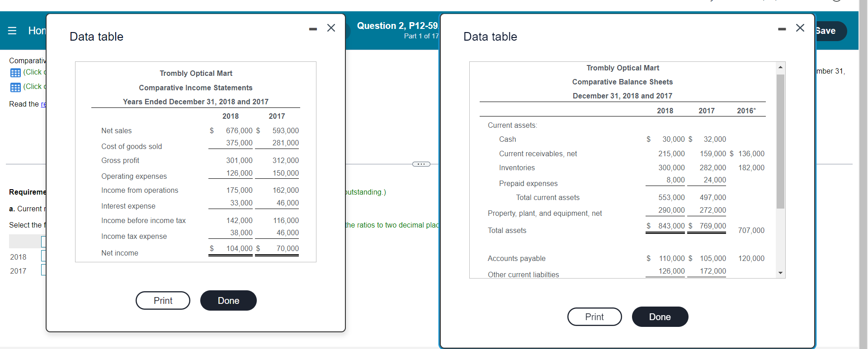Click Done on the income statements dialog

point(228,300)
